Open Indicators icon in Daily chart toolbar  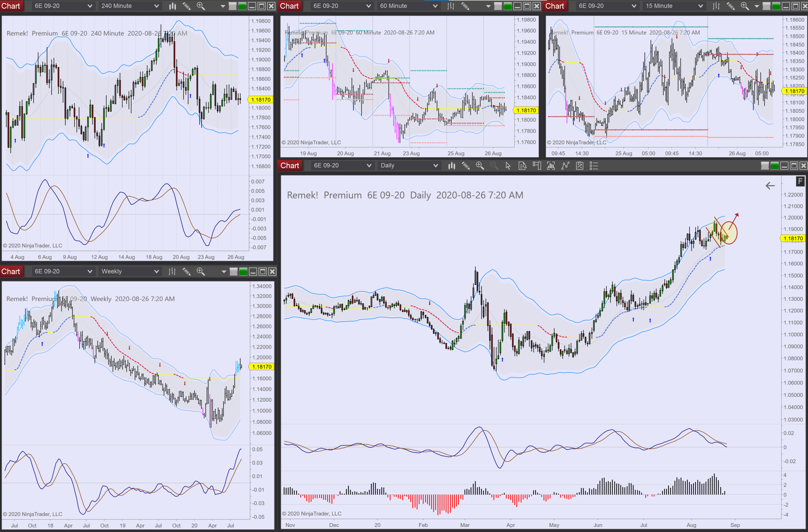[x=551, y=166]
